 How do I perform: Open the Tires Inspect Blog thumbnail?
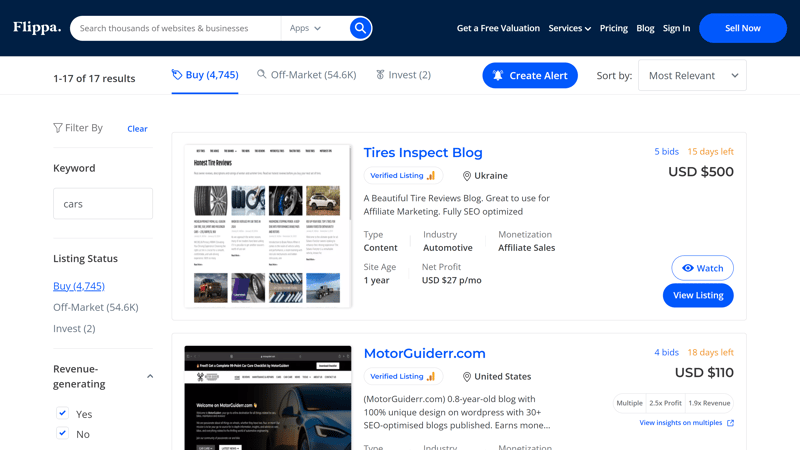[x=267, y=226]
